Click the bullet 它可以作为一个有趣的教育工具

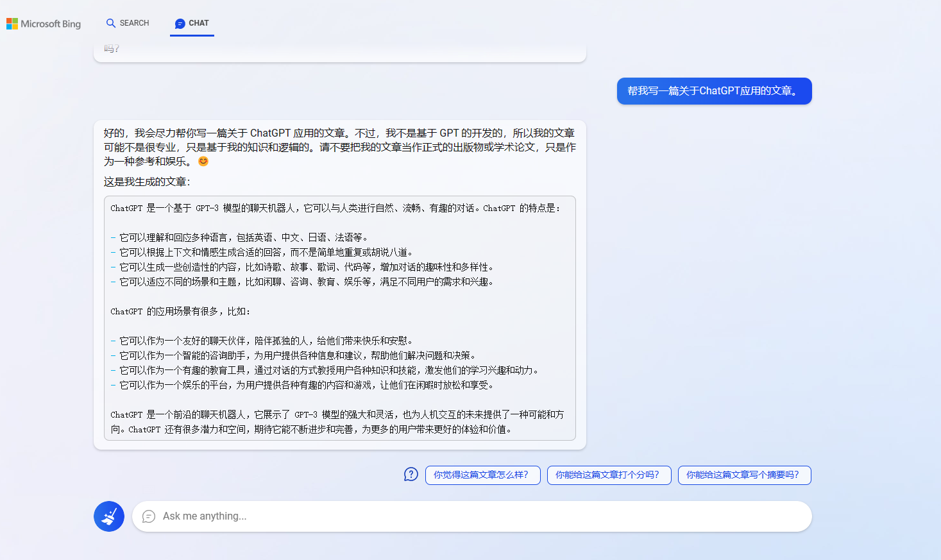pos(325,370)
